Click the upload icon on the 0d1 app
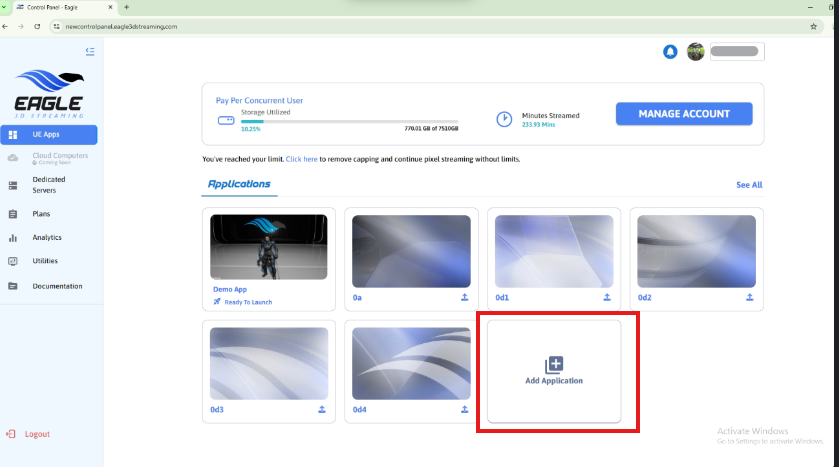Screen dimensions: 839x467 pos(607,297)
